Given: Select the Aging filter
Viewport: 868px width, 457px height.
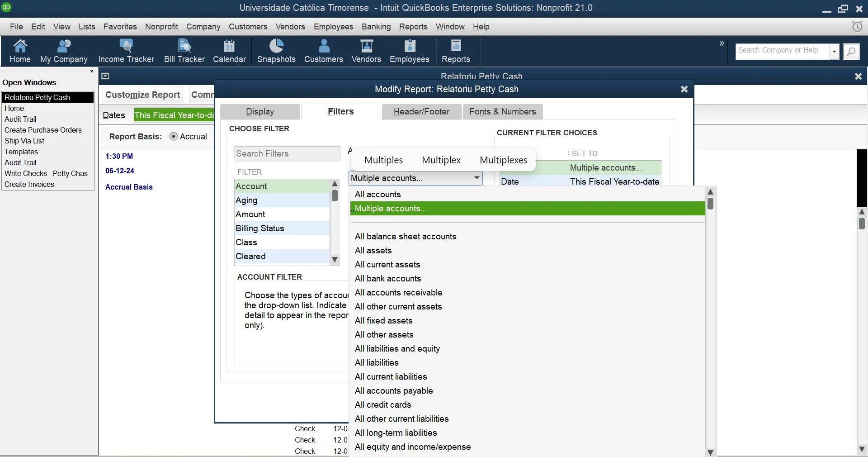Looking at the screenshot, I should pyautogui.click(x=282, y=200).
